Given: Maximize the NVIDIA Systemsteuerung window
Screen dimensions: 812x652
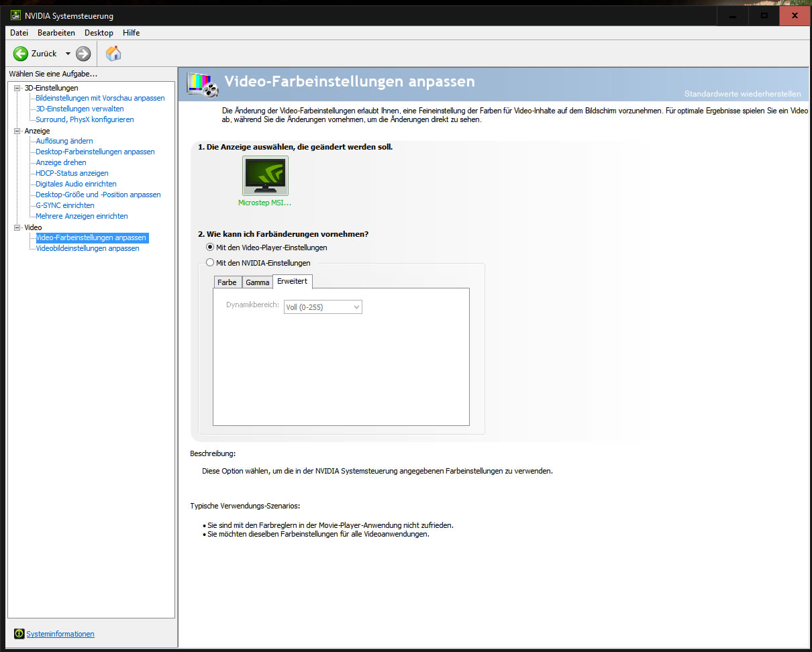Looking at the screenshot, I should pos(764,15).
